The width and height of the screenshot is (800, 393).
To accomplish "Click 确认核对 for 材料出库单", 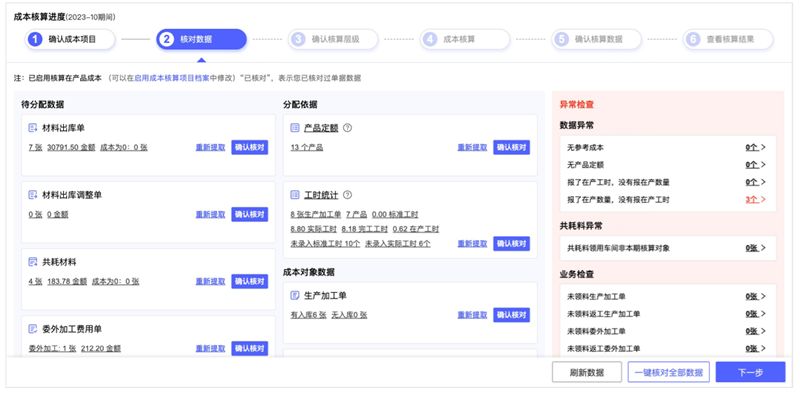I will click(249, 148).
